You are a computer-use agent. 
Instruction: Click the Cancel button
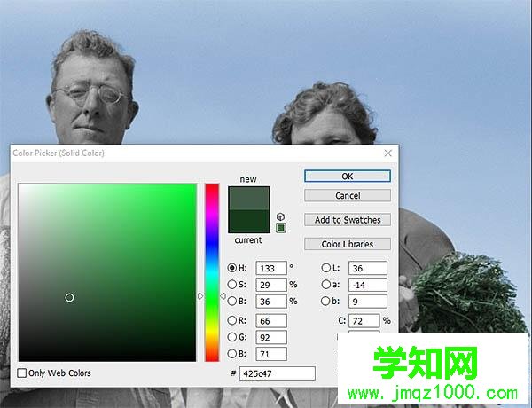(348, 195)
